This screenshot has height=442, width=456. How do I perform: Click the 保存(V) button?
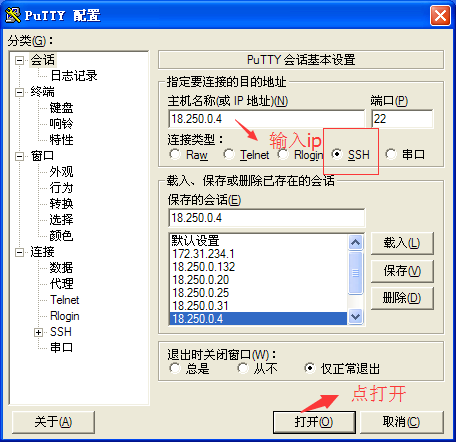point(402,271)
